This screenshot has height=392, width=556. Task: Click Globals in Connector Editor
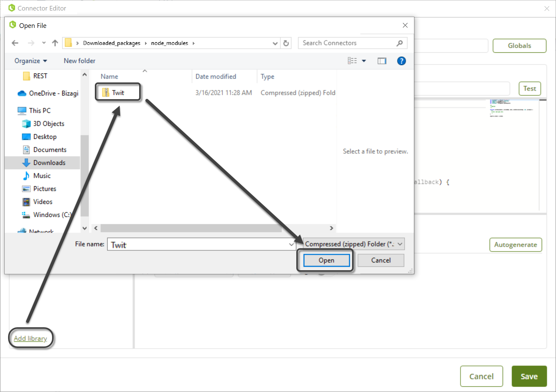(519, 46)
